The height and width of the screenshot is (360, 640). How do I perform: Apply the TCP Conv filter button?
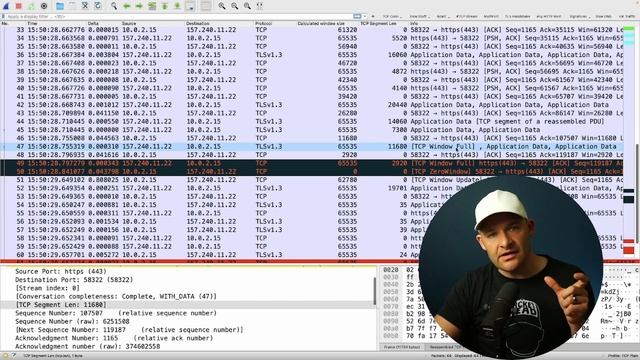[391, 16]
